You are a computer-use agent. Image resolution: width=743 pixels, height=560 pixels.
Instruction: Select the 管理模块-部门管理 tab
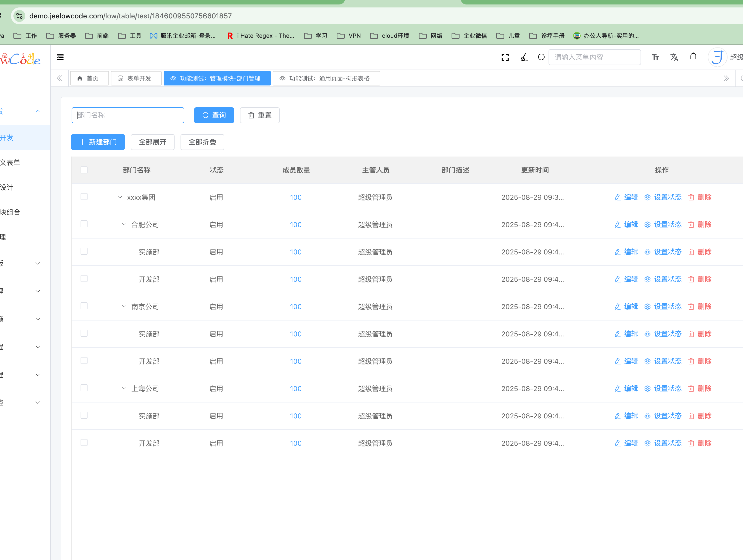(217, 78)
